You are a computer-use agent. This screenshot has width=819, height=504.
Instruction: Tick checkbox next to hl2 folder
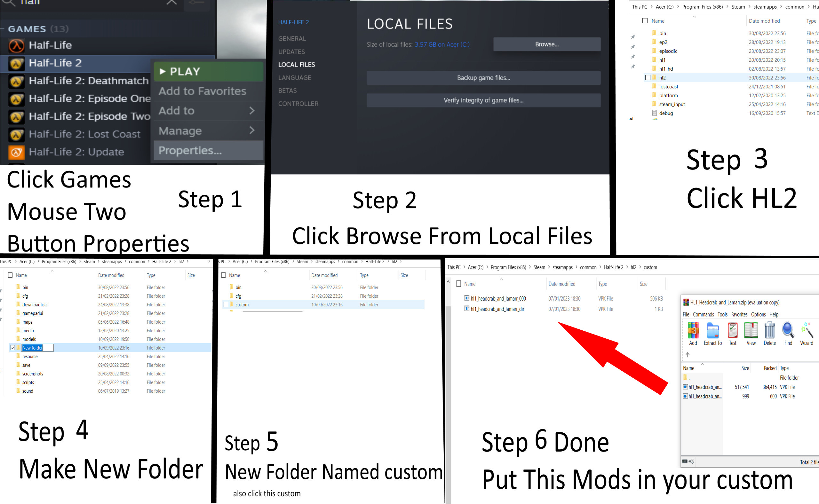pyautogui.click(x=648, y=78)
